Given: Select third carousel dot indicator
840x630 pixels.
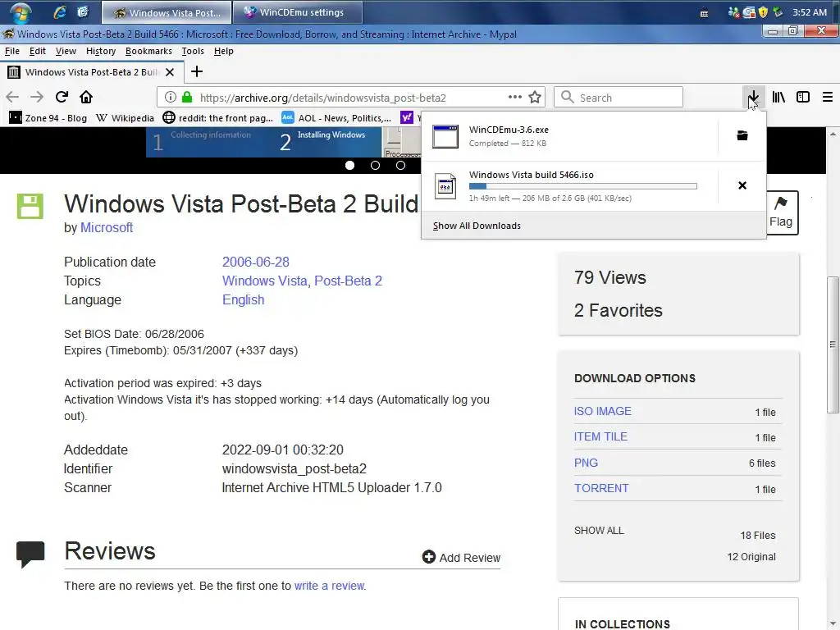Looking at the screenshot, I should [400, 166].
